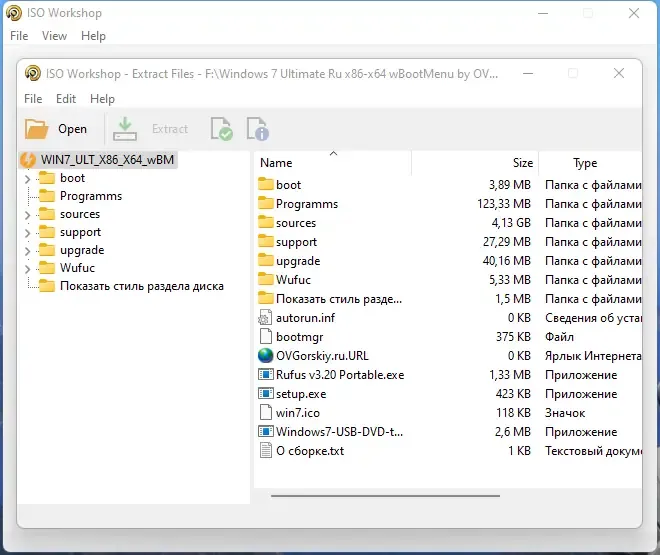Select the autorun.inf file icon
The height and width of the screenshot is (555, 660).
[265, 318]
